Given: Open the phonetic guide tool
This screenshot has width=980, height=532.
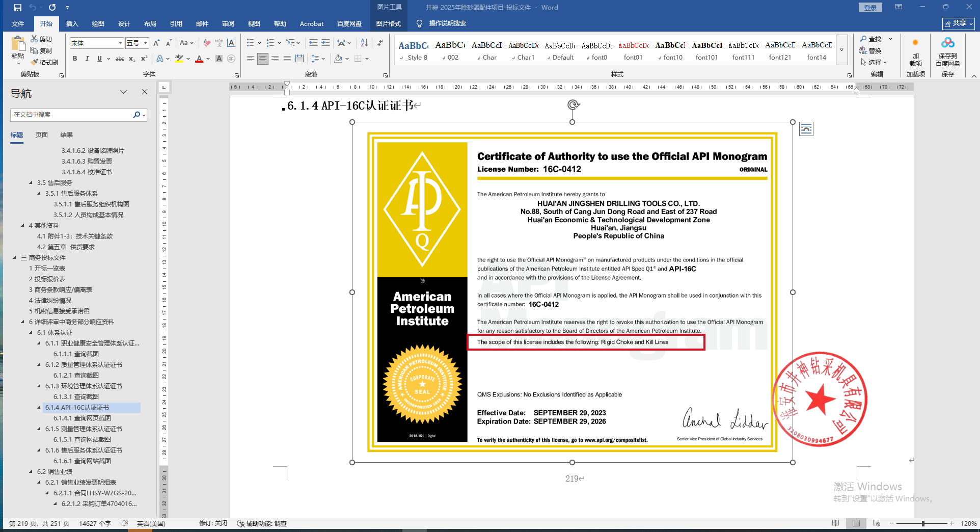Looking at the screenshot, I should tap(219, 43).
